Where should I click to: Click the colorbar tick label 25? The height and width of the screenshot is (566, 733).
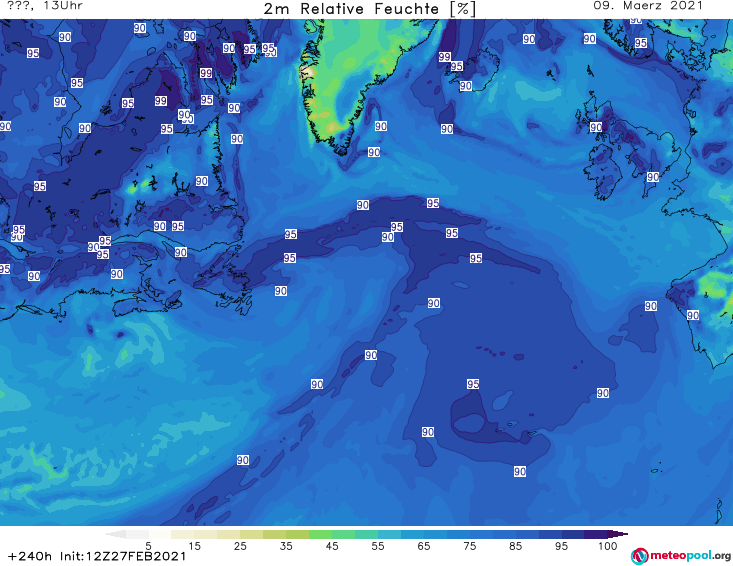[x=240, y=546]
